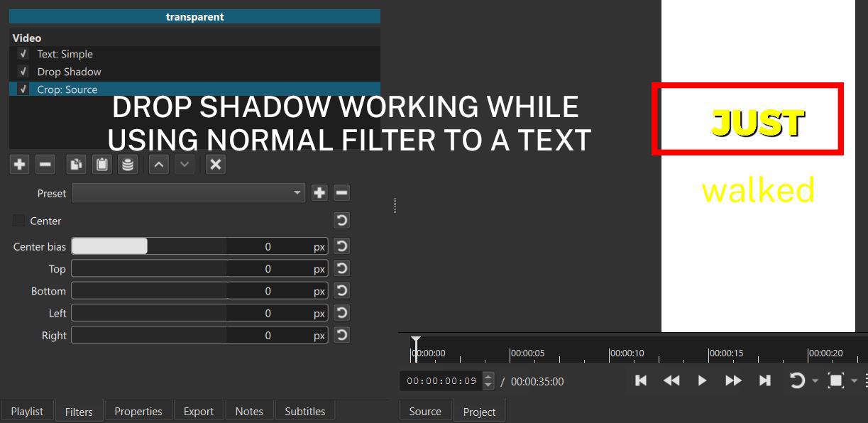The width and height of the screenshot is (868, 423).
Task: Open the Export tab
Action: 199,412
